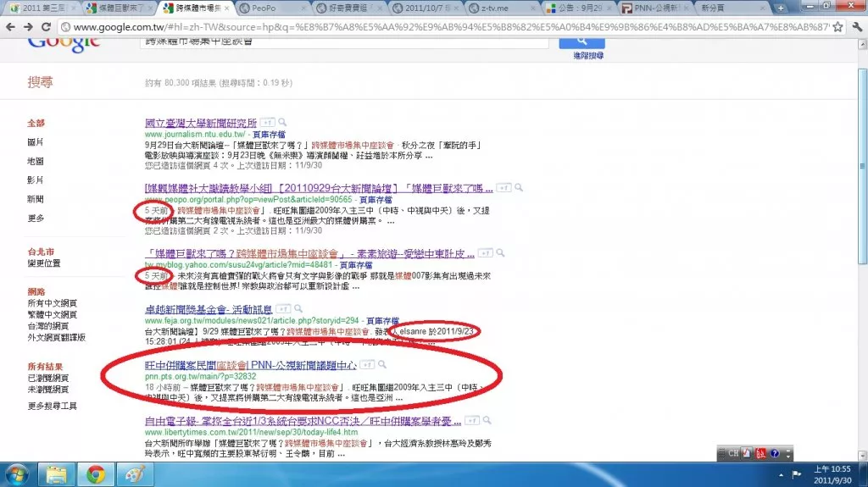Expand 更多 in the left sidebar
The width and height of the screenshot is (868, 487).
tap(36, 218)
